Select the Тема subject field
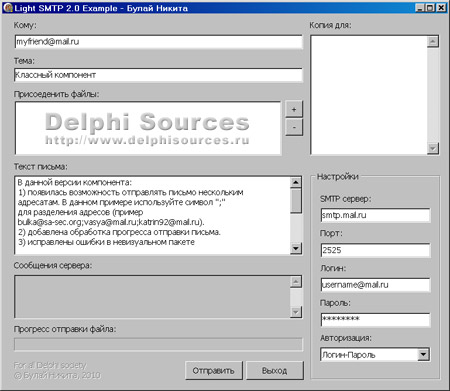450x391 pixels. tap(159, 75)
